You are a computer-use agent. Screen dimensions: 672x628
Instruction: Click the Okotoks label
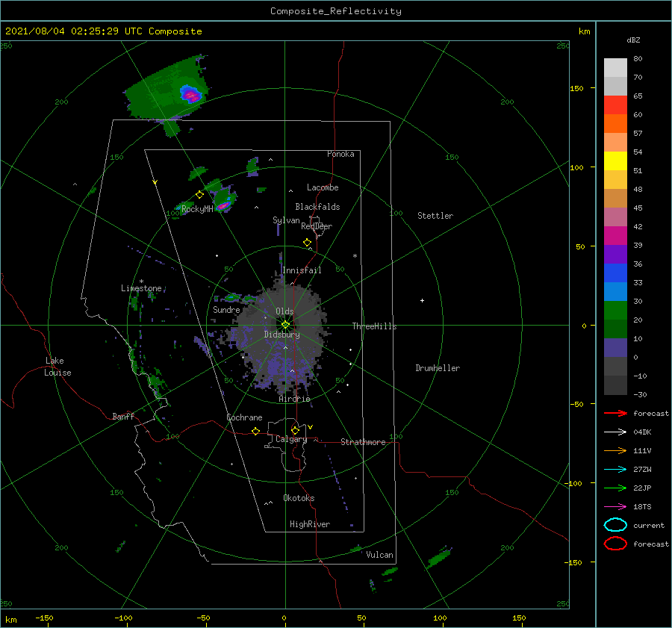(x=299, y=498)
